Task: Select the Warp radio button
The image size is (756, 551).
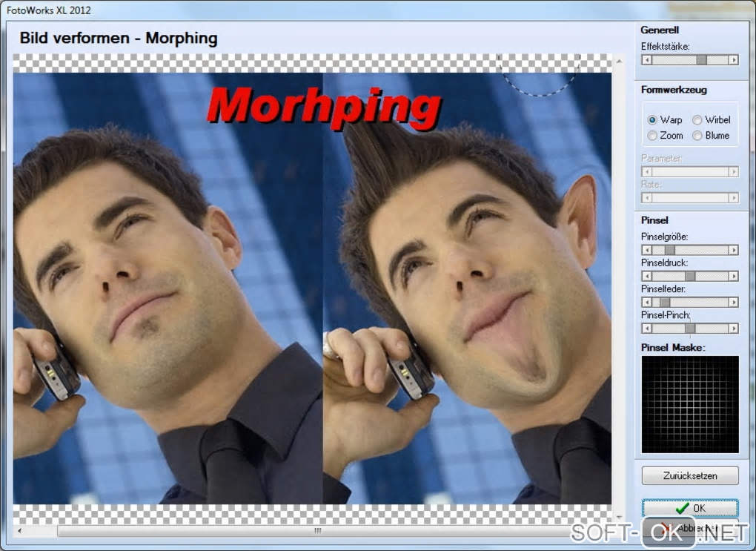Action: [x=652, y=119]
